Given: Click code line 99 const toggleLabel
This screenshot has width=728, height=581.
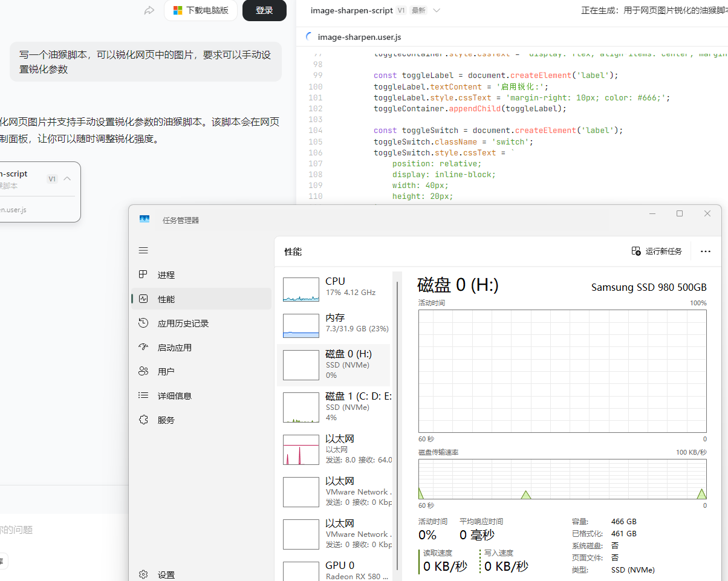Looking at the screenshot, I should pyautogui.click(x=496, y=76).
